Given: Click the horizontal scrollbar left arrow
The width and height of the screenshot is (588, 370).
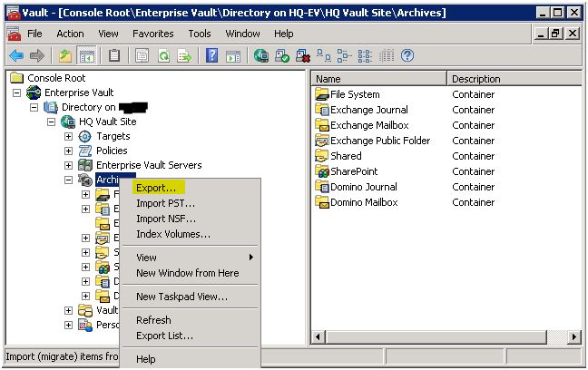Looking at the screenshot, I should [x=318, y=337].
